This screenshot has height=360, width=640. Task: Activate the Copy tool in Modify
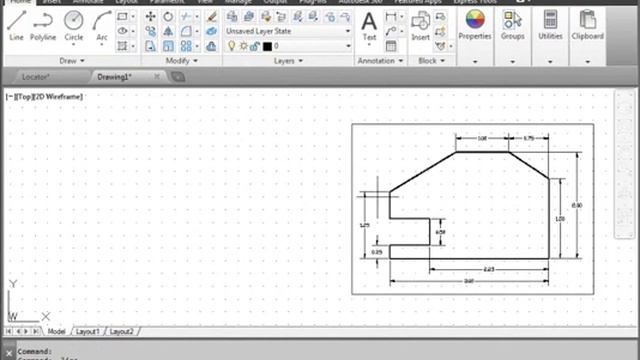150,31
